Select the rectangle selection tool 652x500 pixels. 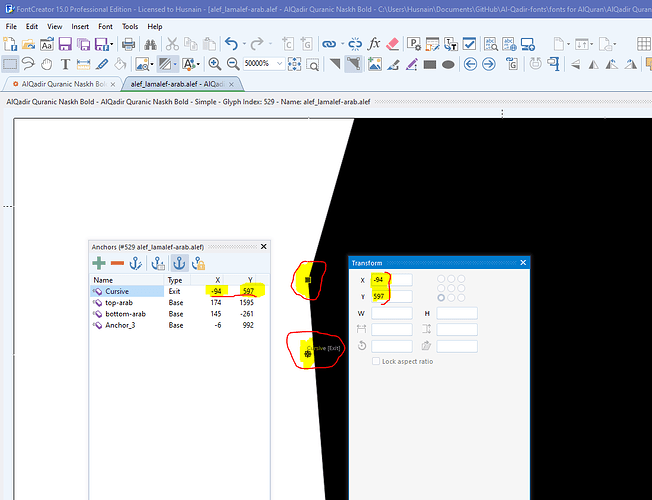[x=10, y=64]
